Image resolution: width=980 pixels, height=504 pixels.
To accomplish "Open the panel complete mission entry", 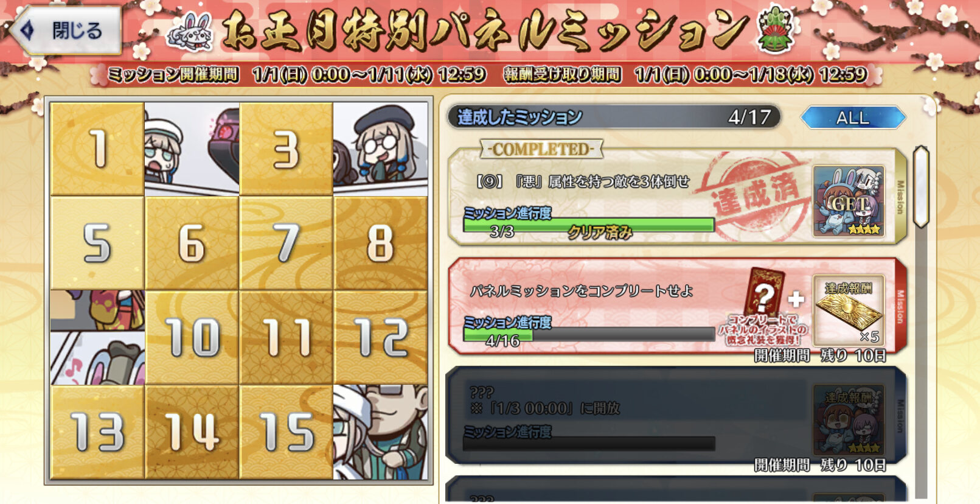I will (x=677, y=306).
